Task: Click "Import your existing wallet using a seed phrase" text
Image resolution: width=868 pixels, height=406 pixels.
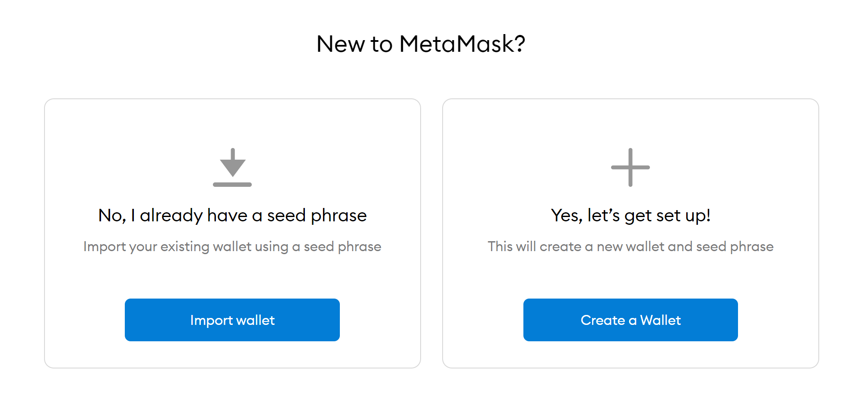Action: (x=232, y=246)
